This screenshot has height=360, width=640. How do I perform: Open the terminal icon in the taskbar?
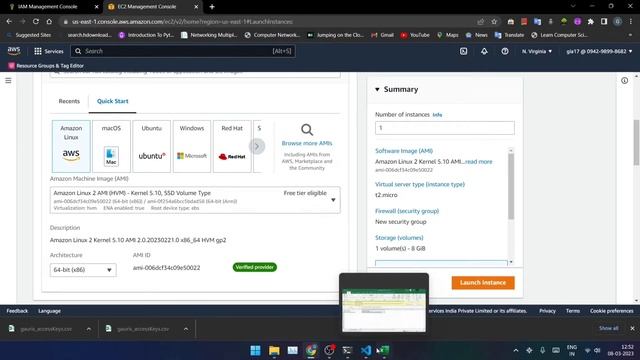point(347,350)
